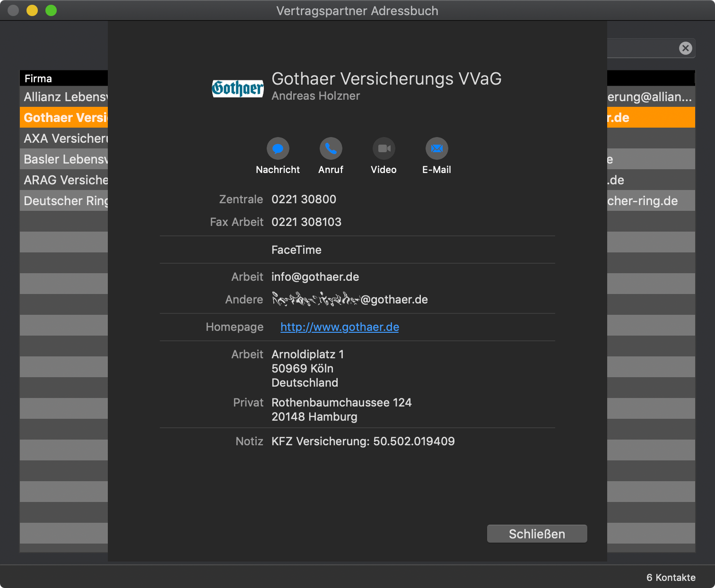The width and height of the screenshot is (715, 588).
Task: Select the AXA Versicheru row
Action: (x=64, y=138)
